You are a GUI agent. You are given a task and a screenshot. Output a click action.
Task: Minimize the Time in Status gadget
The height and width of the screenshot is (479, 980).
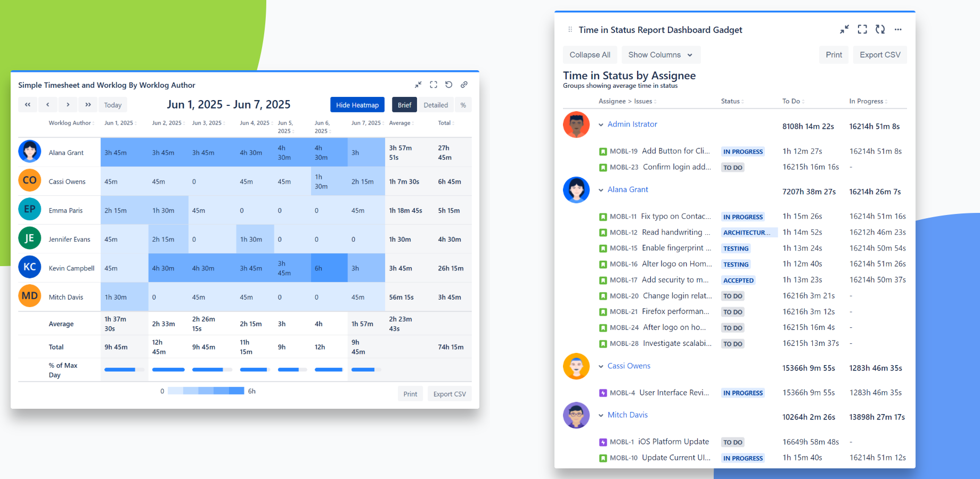tap(844, 30)
